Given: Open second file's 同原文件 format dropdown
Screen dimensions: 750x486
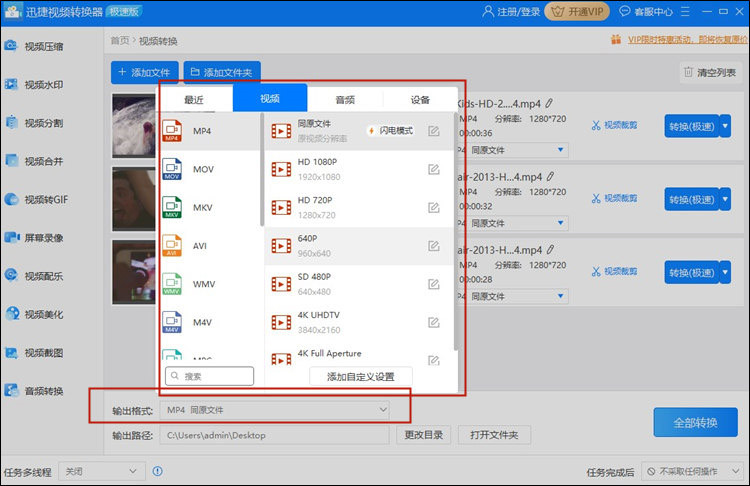Looking at the screenshot, I should (x=513, y=223).
